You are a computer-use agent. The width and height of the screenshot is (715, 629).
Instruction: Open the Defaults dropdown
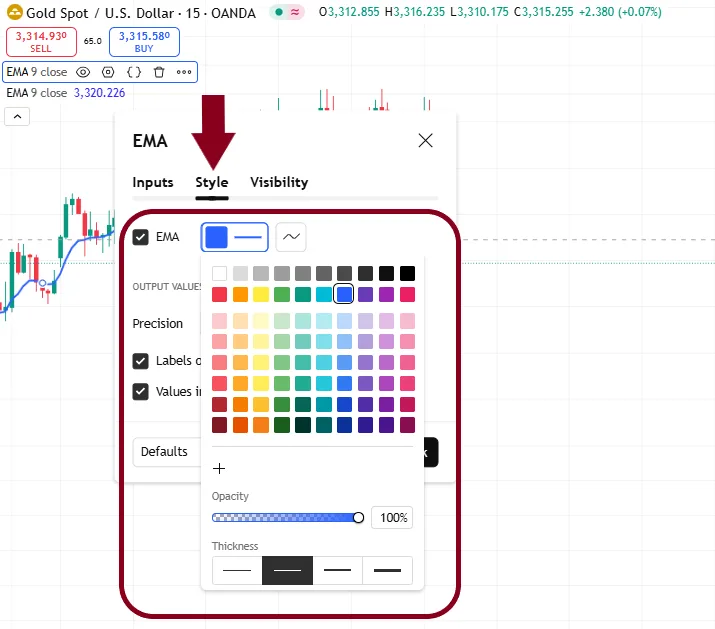(x=166, y=452)
